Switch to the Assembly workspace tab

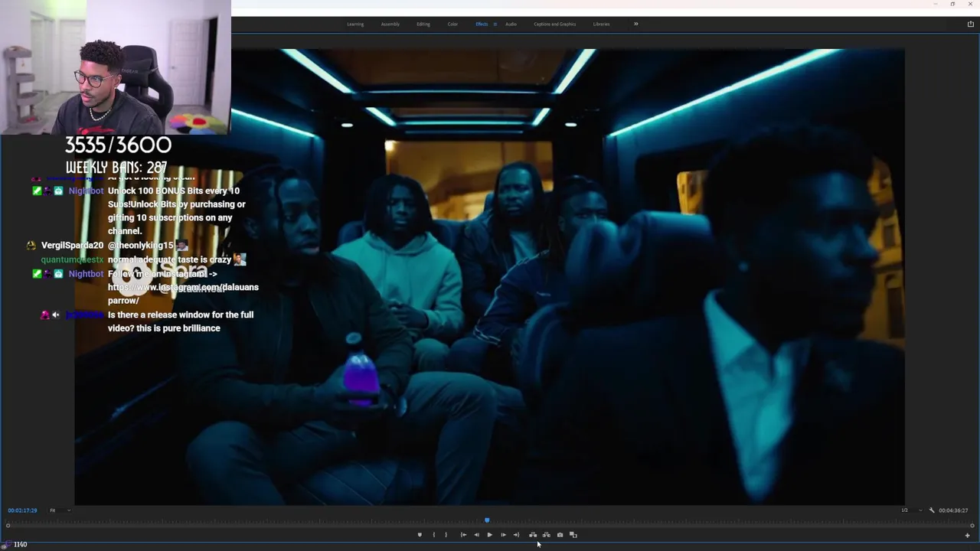pyautogui.click(x=390, y=24)
